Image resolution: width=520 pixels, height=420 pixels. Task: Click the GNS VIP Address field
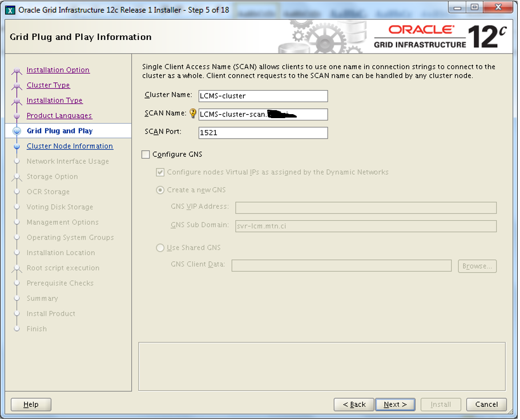click(366, 208)
